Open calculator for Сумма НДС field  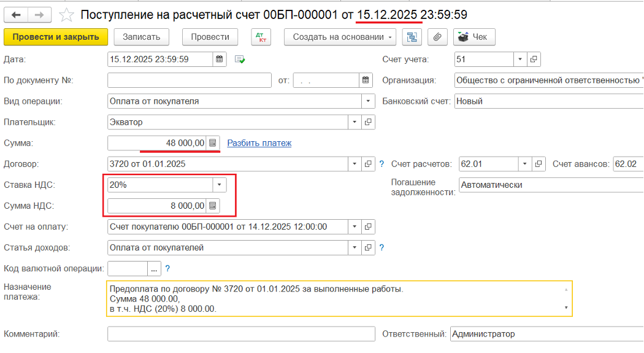coord(212,206)
